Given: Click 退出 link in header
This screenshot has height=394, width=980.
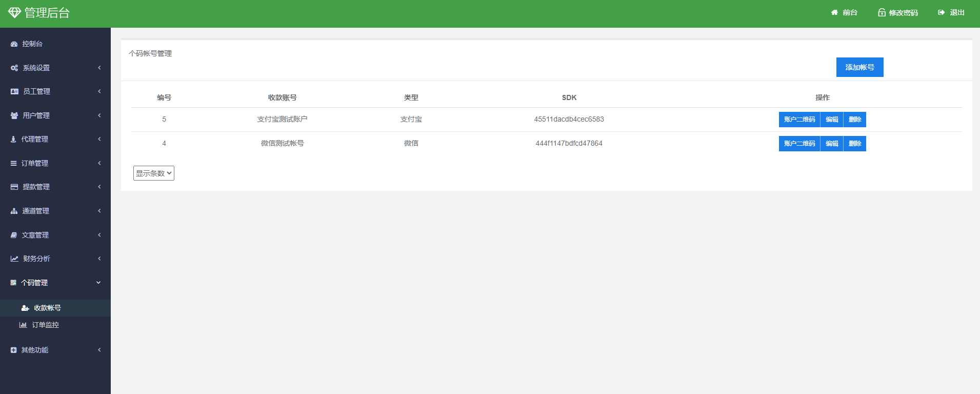Looking at the screenshot, I should pyautogui.click(x=957, y=12).
